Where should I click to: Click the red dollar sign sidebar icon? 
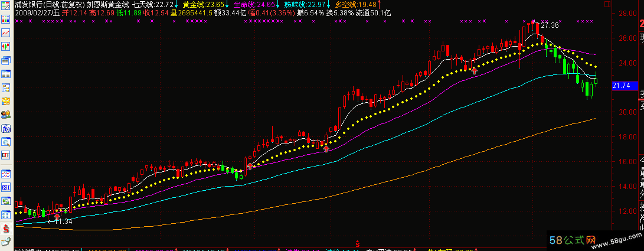click(6, 229)
